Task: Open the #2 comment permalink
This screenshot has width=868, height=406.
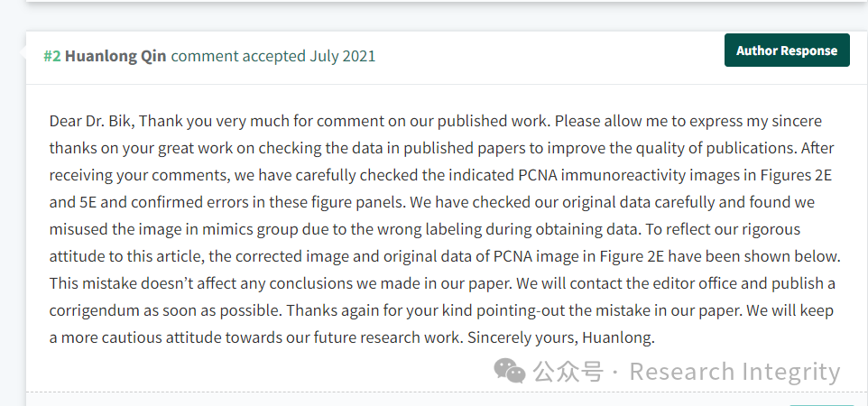Action: [52, 56]
